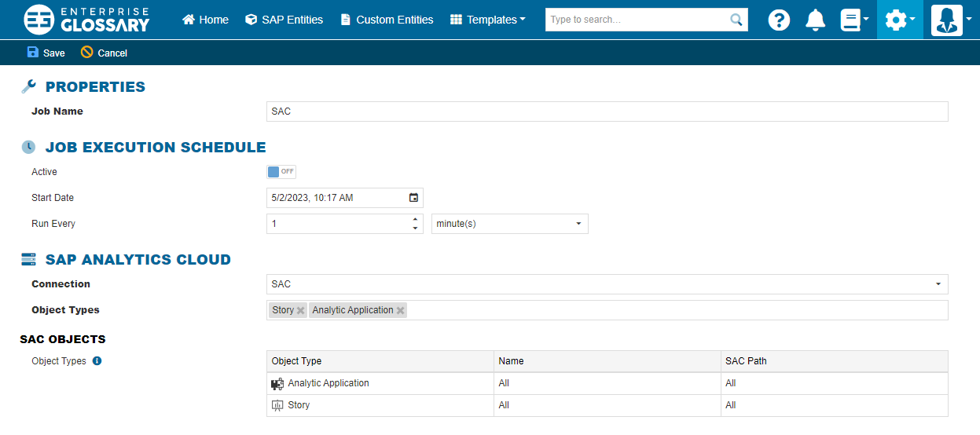Increase the Run Every value by one
This screenshot has width=980, height=435.
coord(415,219)
